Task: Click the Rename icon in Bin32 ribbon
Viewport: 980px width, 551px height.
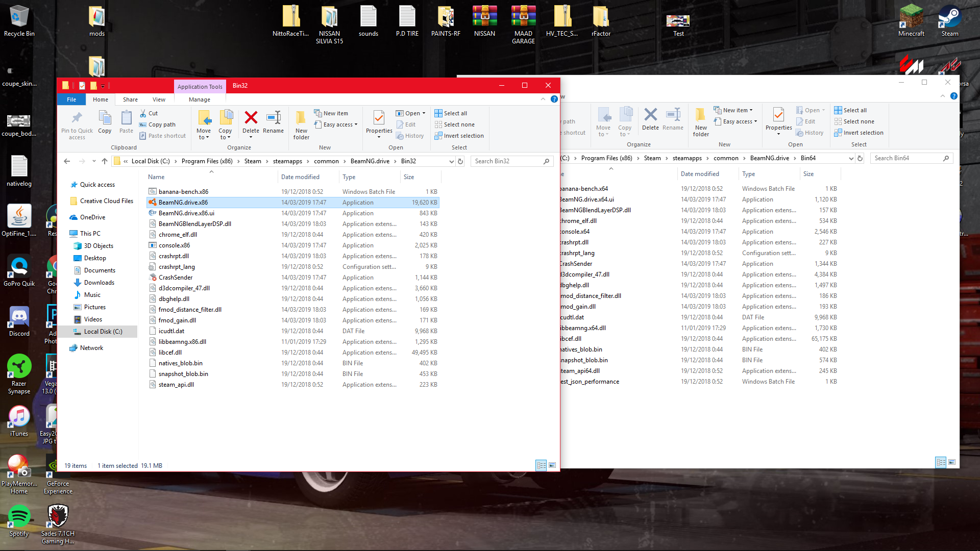Action: click(x=273, y=118)
